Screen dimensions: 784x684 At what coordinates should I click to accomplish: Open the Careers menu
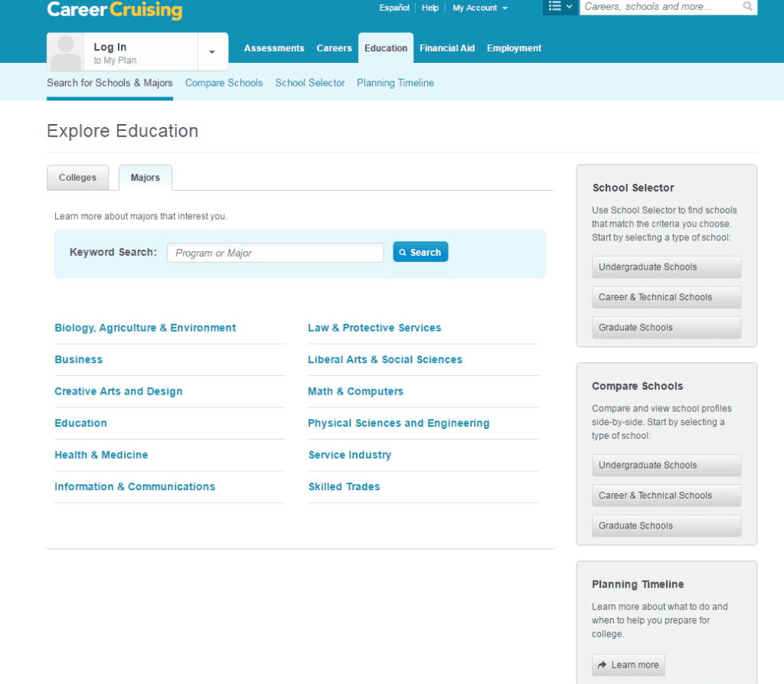pos(334,48)
